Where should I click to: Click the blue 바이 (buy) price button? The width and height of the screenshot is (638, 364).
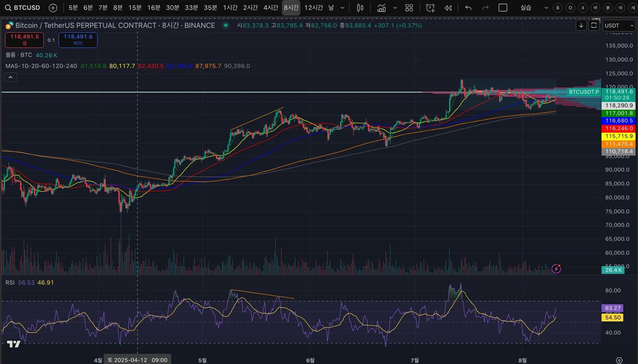[78, 40]
